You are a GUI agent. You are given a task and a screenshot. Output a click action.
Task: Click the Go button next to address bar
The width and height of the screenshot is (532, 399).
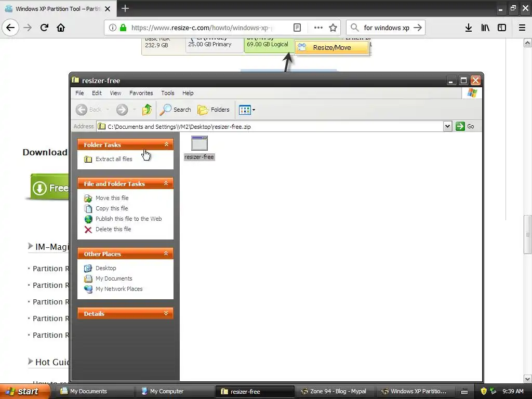[465, 126]
